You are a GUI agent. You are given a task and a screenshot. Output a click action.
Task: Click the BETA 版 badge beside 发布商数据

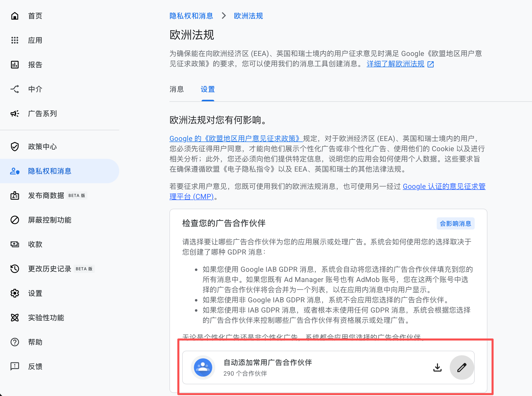pos(77,195)
